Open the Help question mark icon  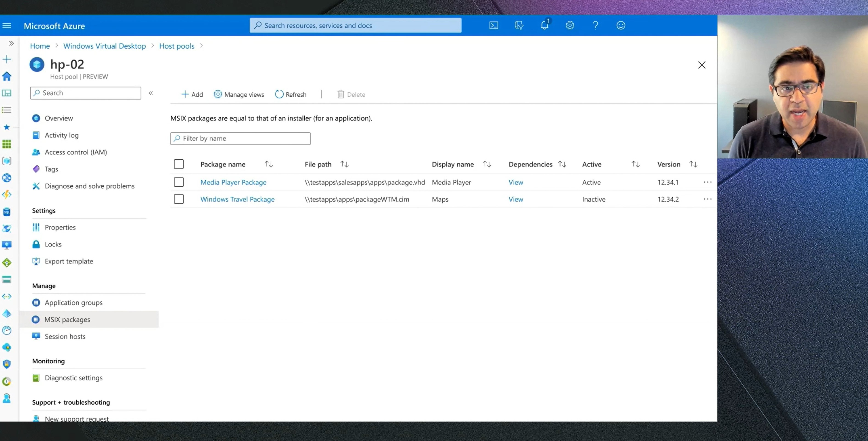pos(596,26)
